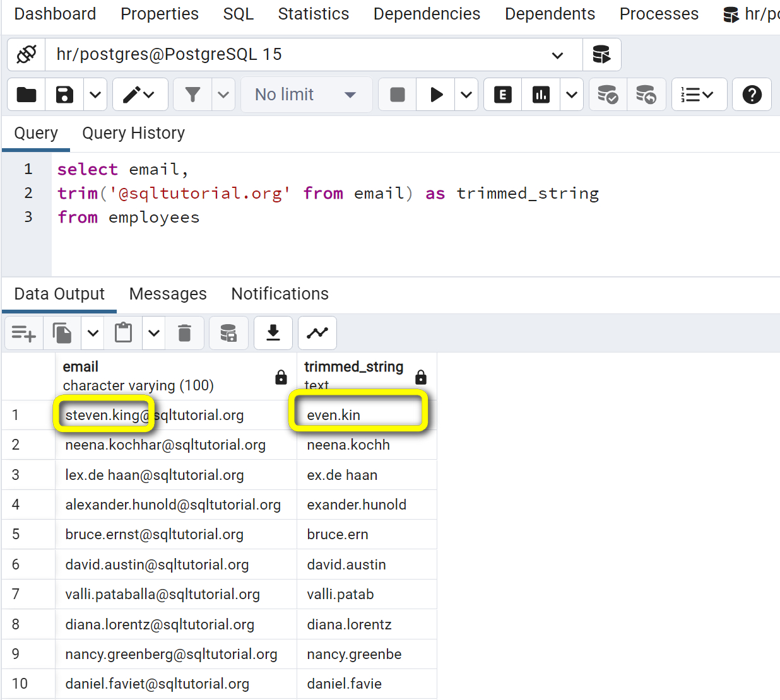Image resolution: width=780 pixels, height=700 pixels.
Task: Open the Messages tab
Action: tap(167, 294)
